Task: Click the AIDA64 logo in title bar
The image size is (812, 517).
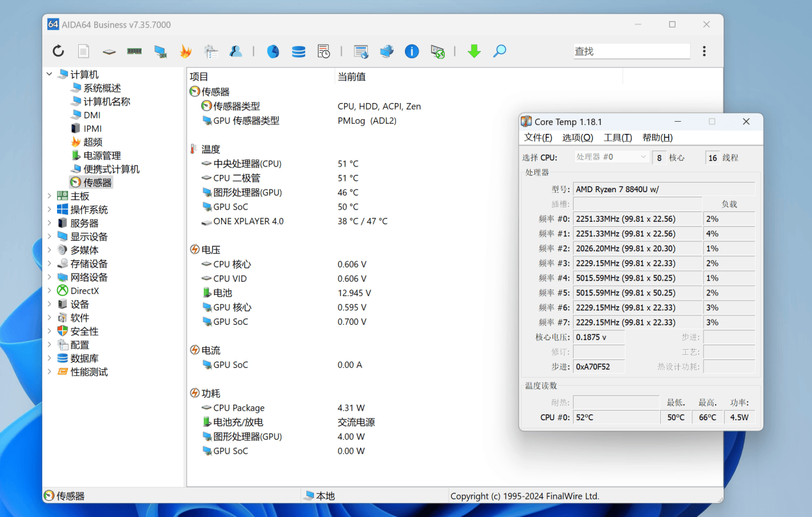Action: coord(53,24)
